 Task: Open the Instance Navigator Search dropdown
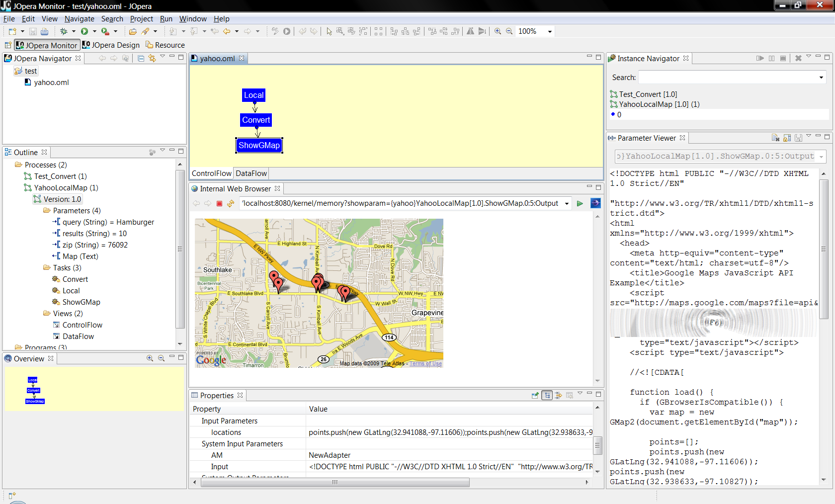[x=821, y=78]
